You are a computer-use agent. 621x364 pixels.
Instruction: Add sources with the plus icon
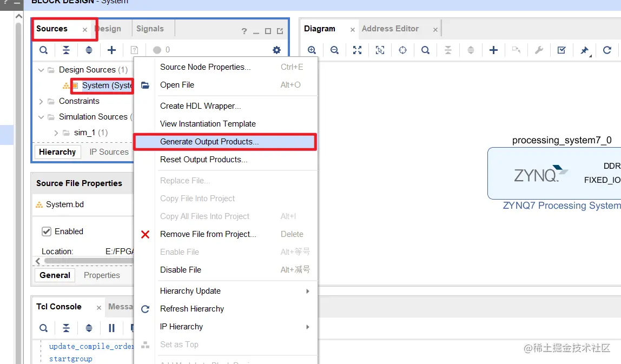click(111, 50)
